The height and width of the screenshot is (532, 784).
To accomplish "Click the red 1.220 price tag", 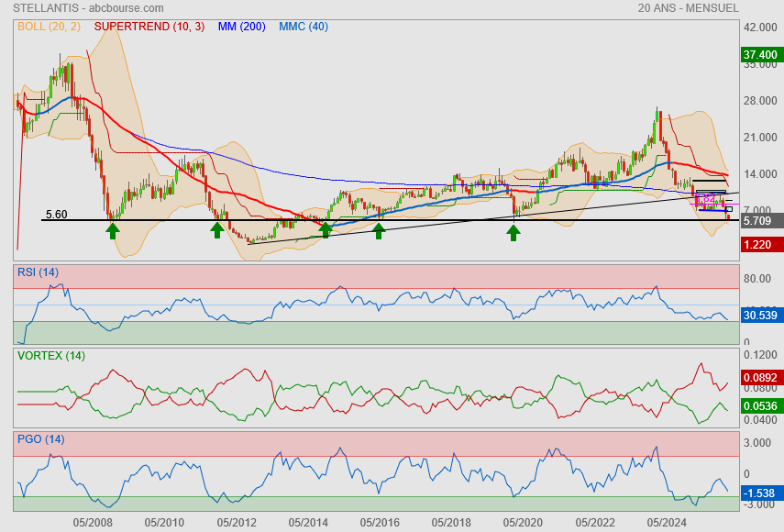I will [761, 244].
